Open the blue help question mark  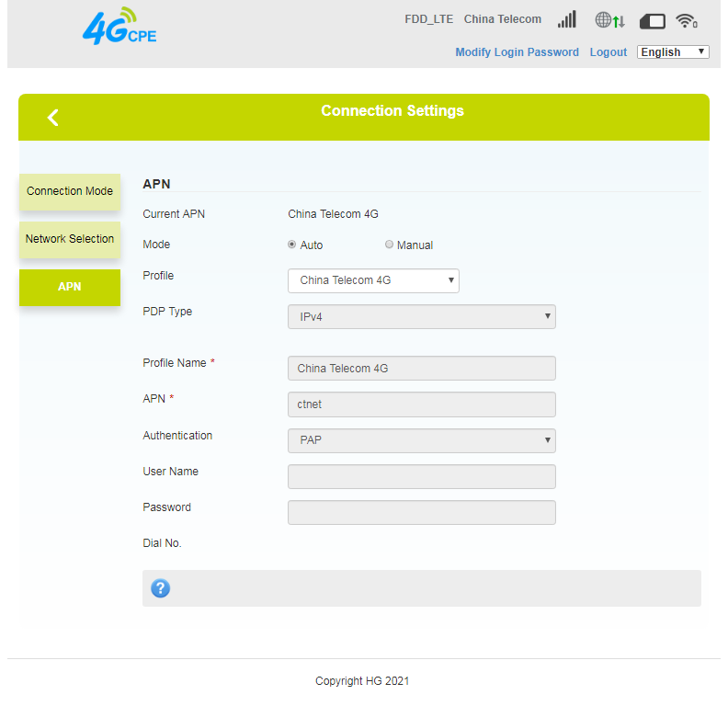(160, 588)
